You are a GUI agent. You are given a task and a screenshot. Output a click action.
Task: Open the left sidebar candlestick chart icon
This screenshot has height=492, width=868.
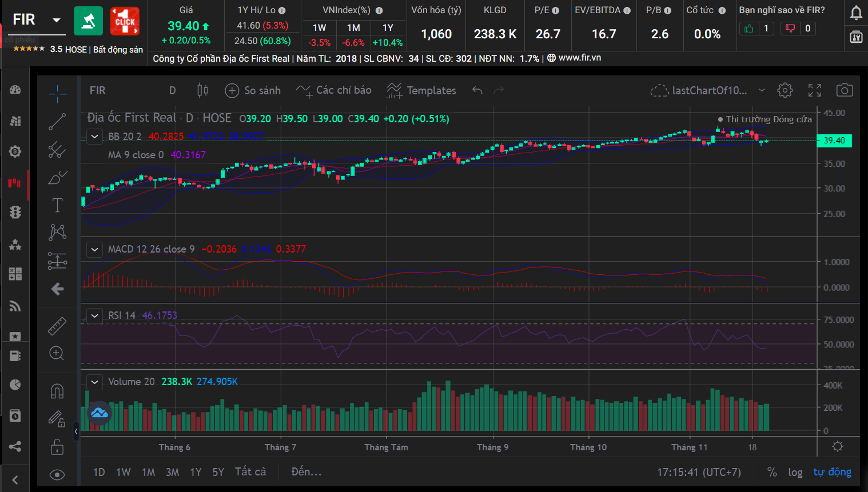coord(15,183)
